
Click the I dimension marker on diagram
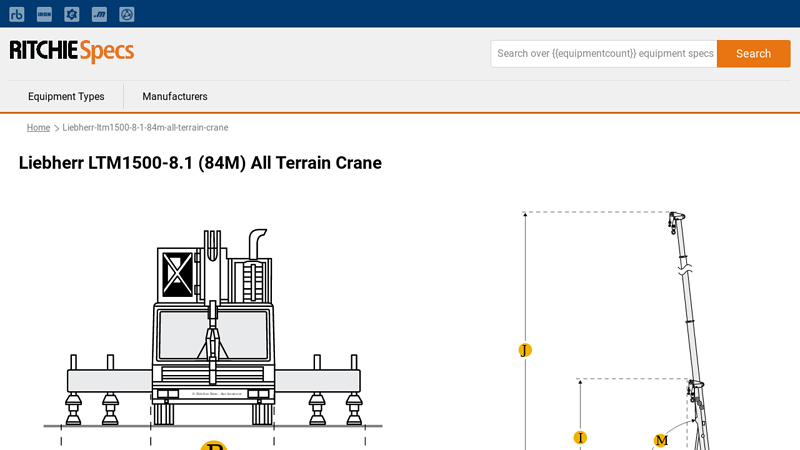click(580, 438)
